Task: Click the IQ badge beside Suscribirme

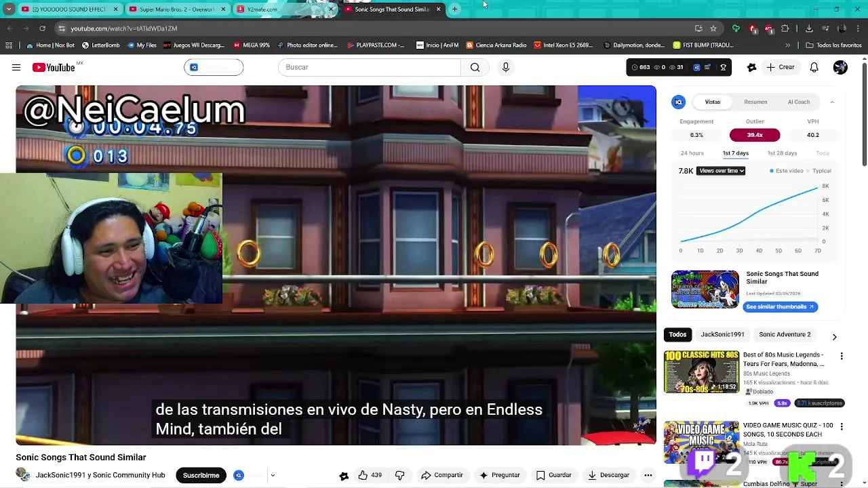Action: (x=239, y=475)
